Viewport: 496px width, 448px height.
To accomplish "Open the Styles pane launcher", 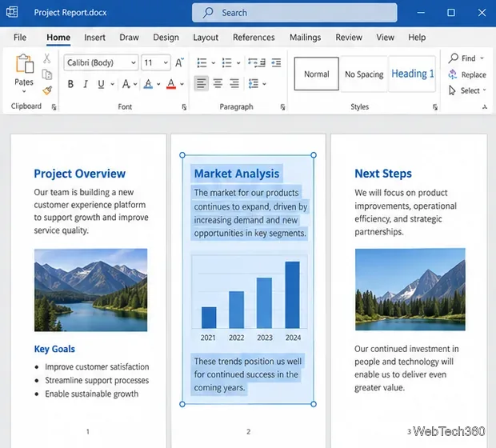I will (x=435, y=107).
